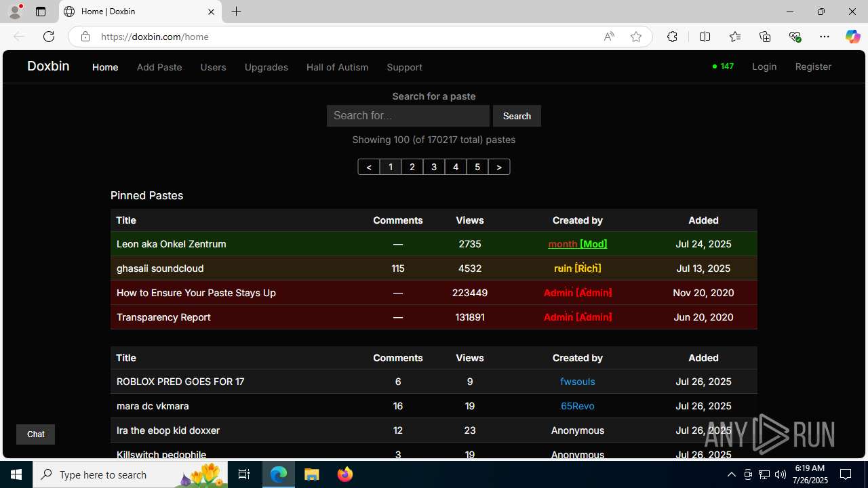Open the Windows Start menu
Image resolution: width=868 pixels, height=488 pixels.
(16, 474)
